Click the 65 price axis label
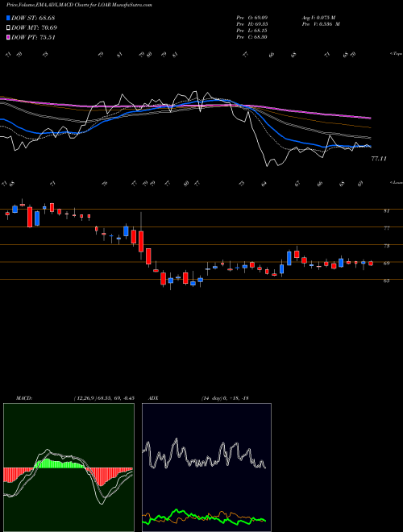The height and width of the screenshot is (532, 403). click(386, 281)
